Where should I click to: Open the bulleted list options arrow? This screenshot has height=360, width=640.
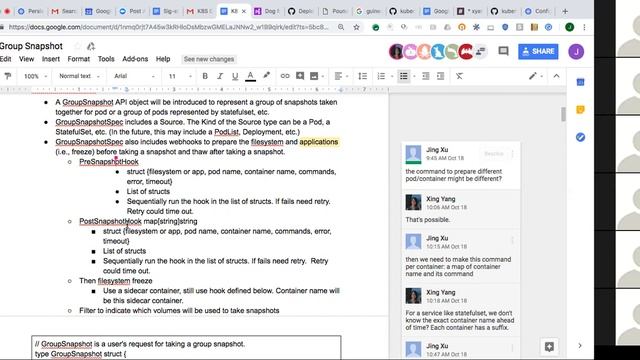tap(414, 76)
